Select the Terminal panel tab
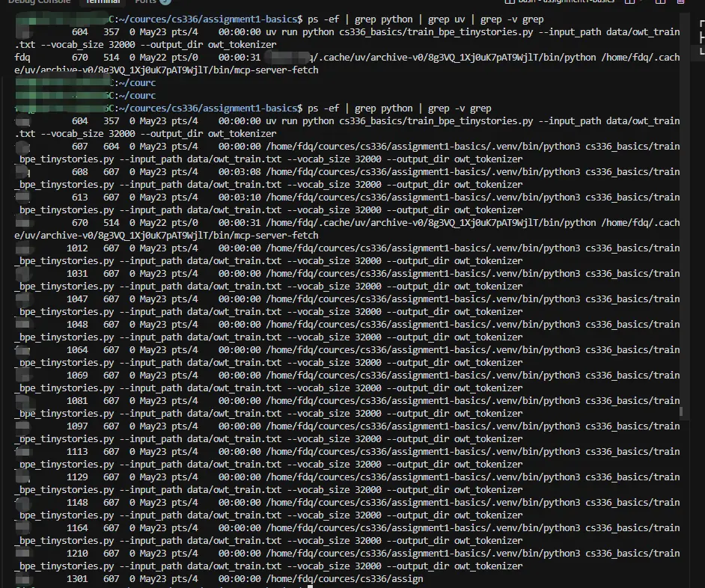This screenshot has width=705, height=588. point(103,1)
